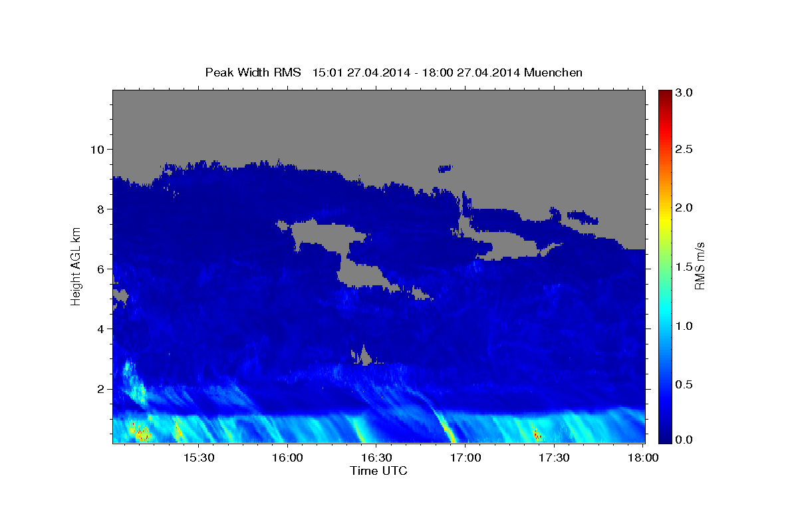Click the 'Muenchen' station name in the title
The width and height of the screenshot is (798, 532).
(x=553, y=72)
